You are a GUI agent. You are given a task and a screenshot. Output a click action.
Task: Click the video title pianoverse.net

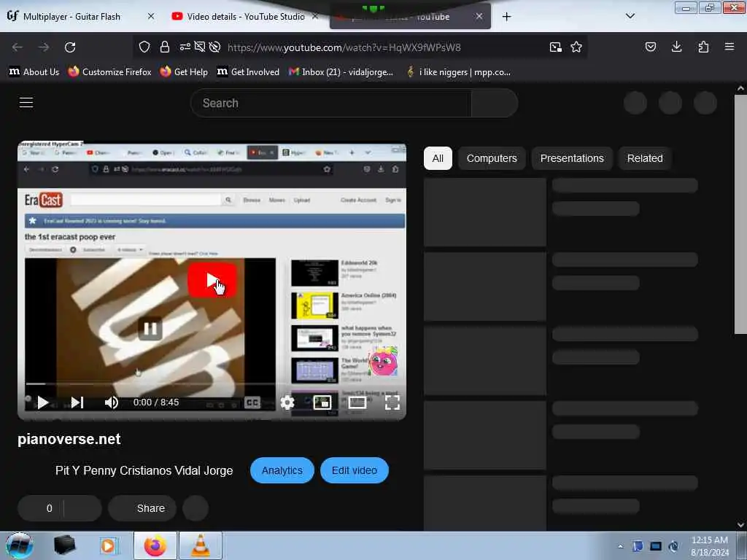[x=69, y=439]
